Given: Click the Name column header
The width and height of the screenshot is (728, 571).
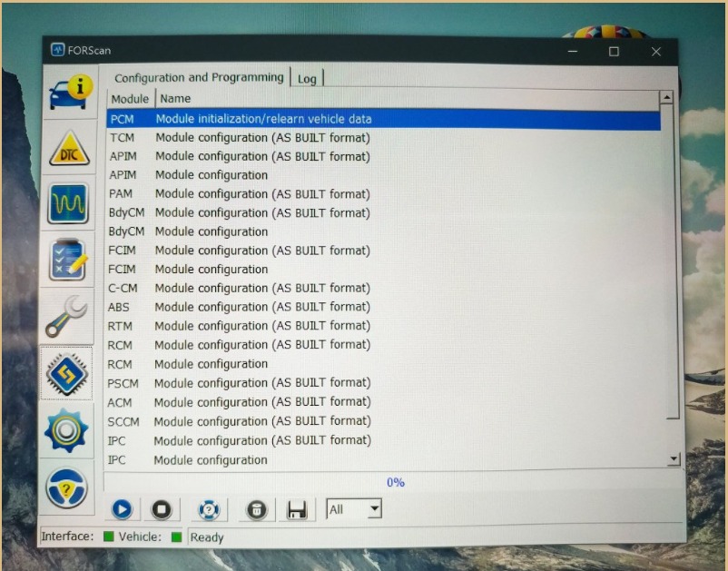Looking at the screenshot, I should (408, 98).
